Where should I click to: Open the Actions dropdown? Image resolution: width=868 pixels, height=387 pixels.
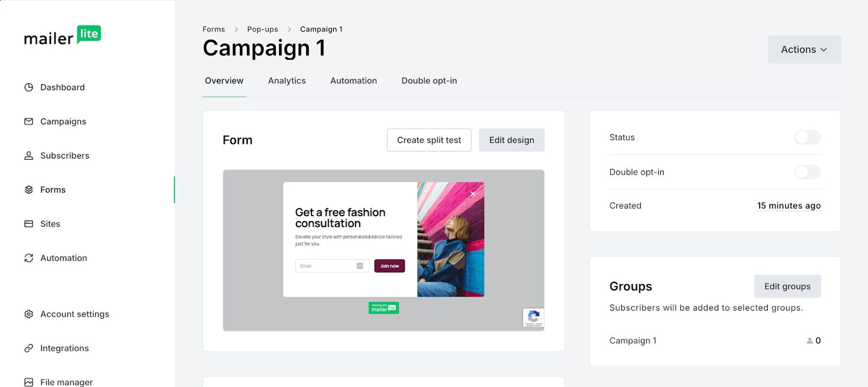point(804,50)
